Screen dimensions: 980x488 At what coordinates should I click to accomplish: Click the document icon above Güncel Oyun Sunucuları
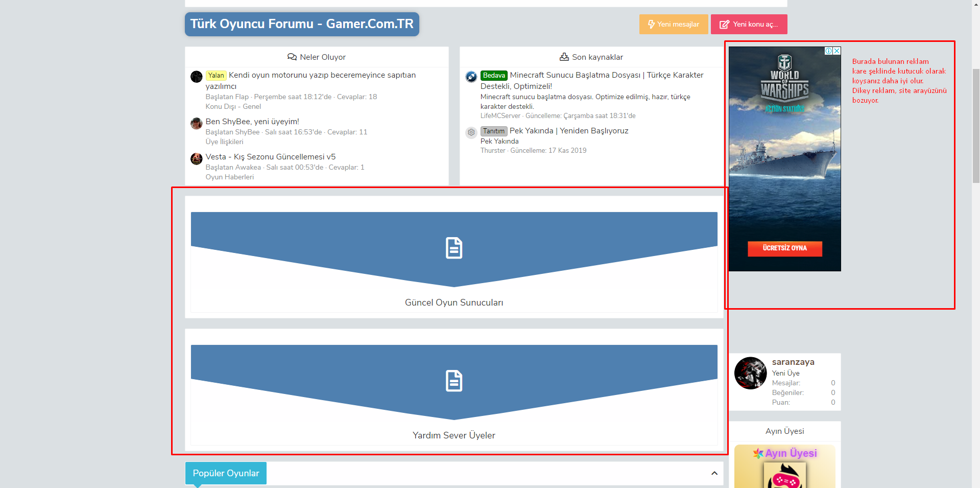click(x=454, y=248)
